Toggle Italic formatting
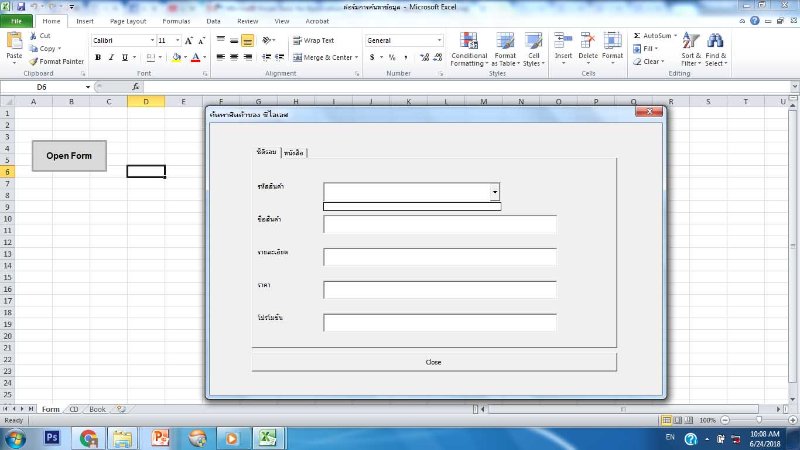The height and width of the screenshot is (450, 800). point(111,58)
